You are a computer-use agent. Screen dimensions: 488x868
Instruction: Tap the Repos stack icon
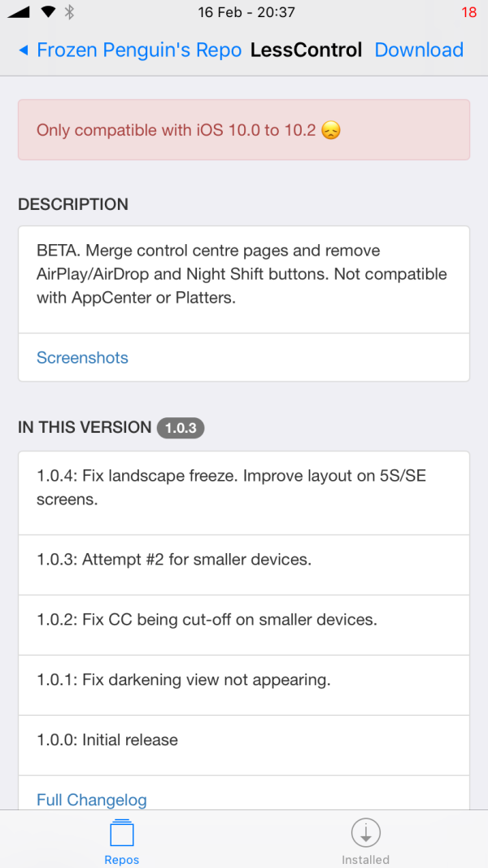pyautogui.click(x=121, y=833)
